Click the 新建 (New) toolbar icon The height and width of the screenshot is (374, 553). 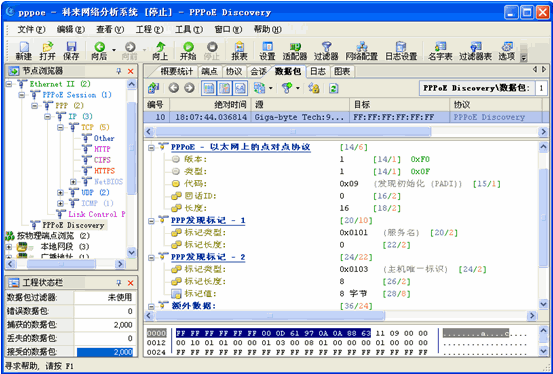(x=24, y=51)
